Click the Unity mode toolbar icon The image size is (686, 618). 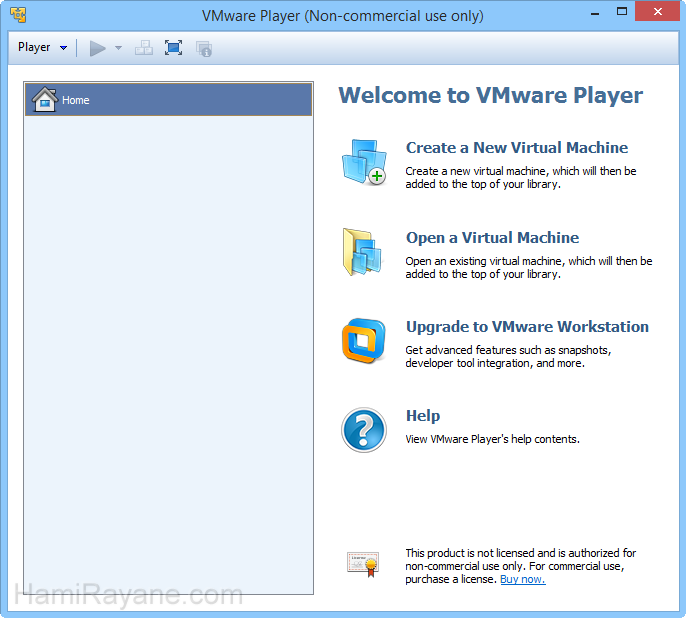[204, 49]
